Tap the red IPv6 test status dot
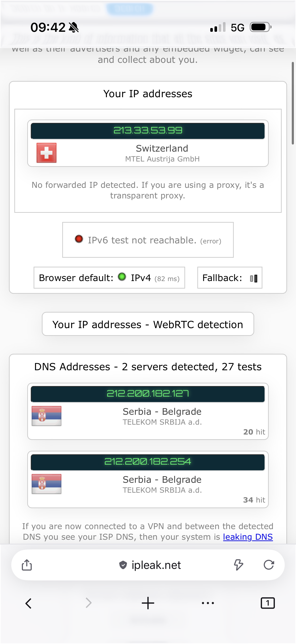Screen dimensions: 296x644 (x=79, y=239)
